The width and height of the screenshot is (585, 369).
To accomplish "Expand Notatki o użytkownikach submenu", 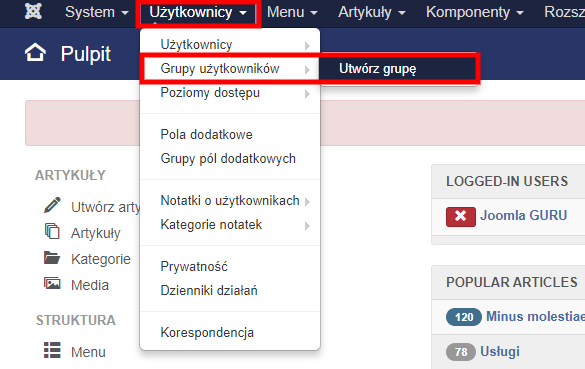I will (x=230, y=201).
